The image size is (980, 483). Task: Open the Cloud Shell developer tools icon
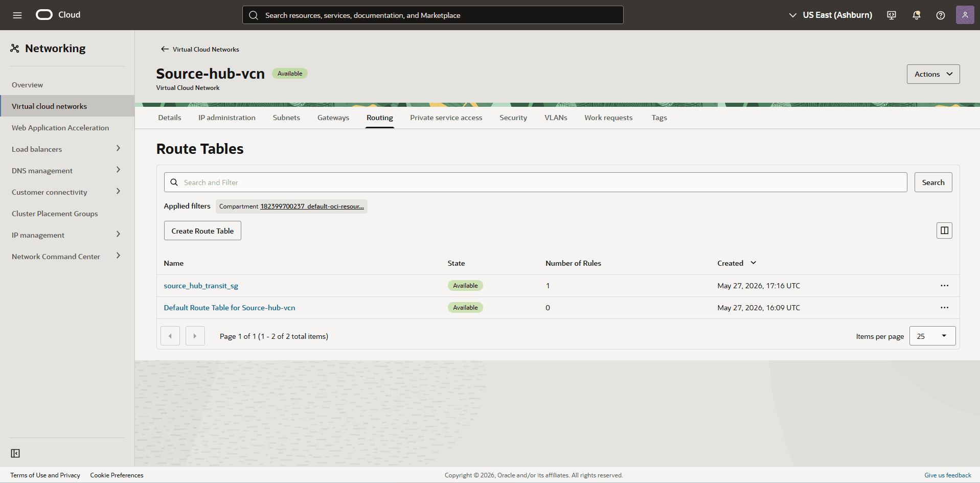click(x=892, y=15)
